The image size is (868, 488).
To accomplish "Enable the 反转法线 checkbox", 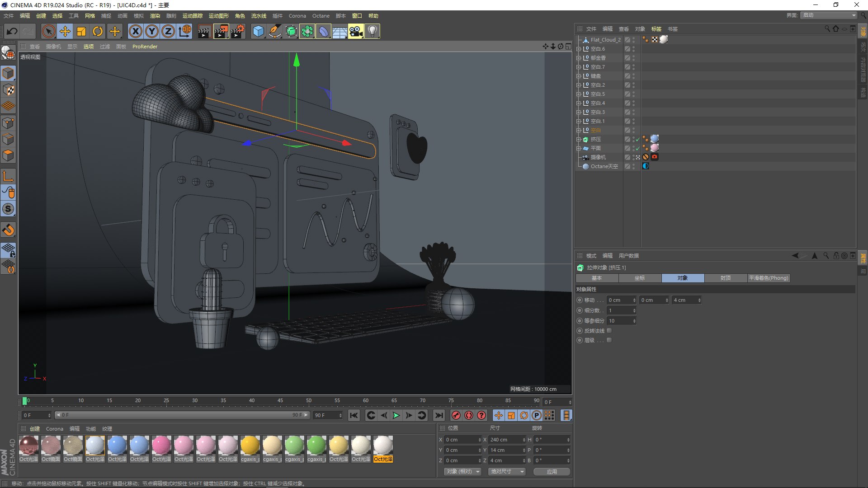I will tap(609, 331).
